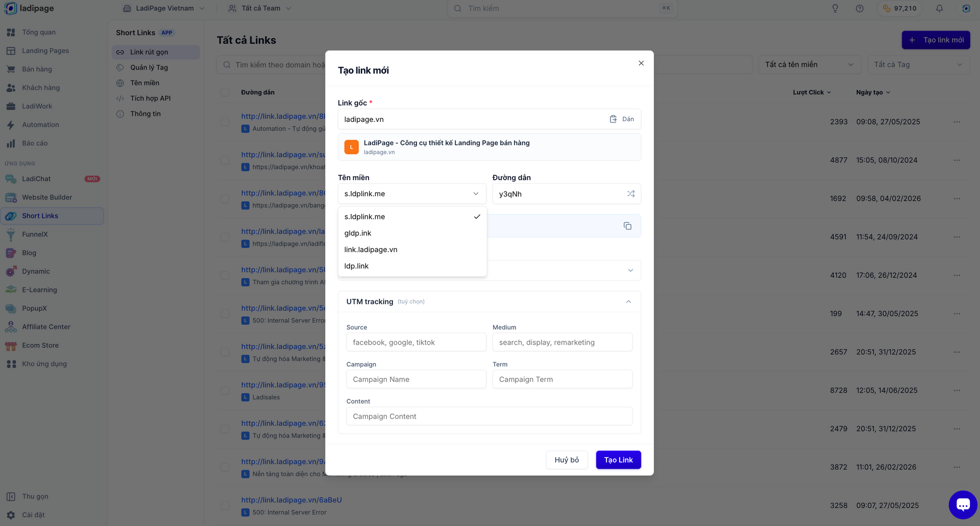Select ldp.link domain option

pyautogui.click(x=412, y=266)
